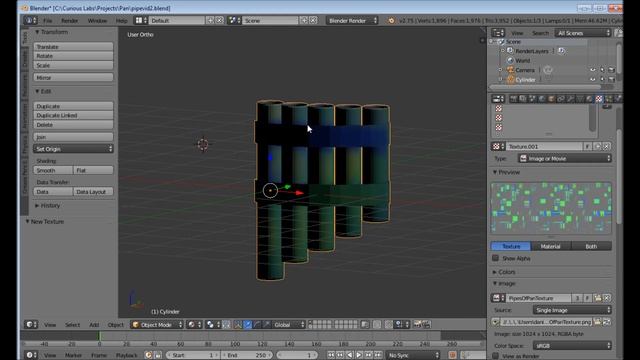Screen dimensions: 640x360
Task: Switch preview to Both tab
Action: click(591, 246)
